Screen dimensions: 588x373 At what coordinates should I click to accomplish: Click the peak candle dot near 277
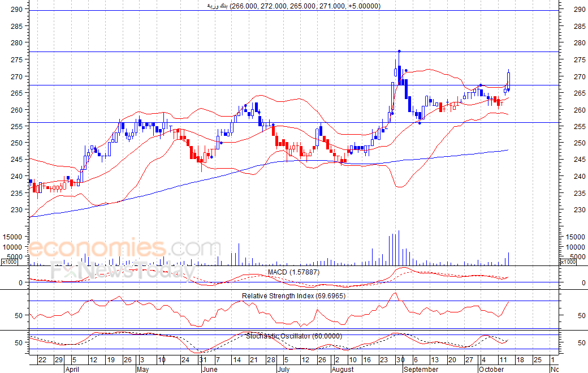point(399,51)
